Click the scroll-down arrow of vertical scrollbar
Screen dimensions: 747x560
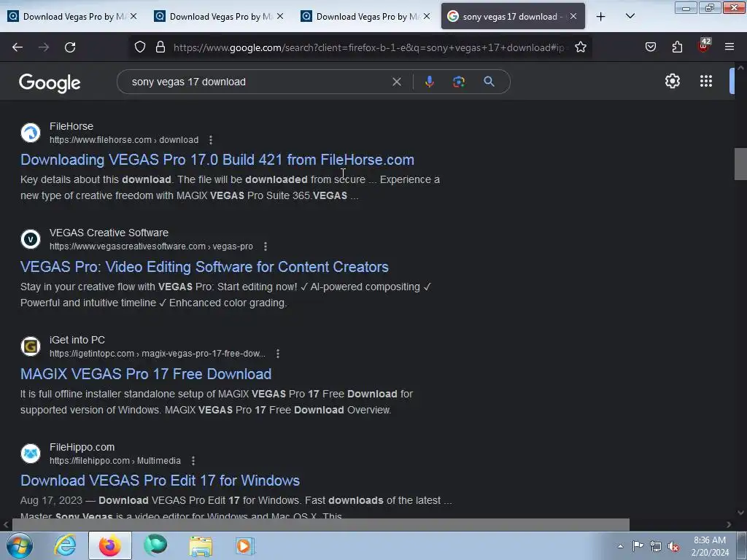point(740,513)
